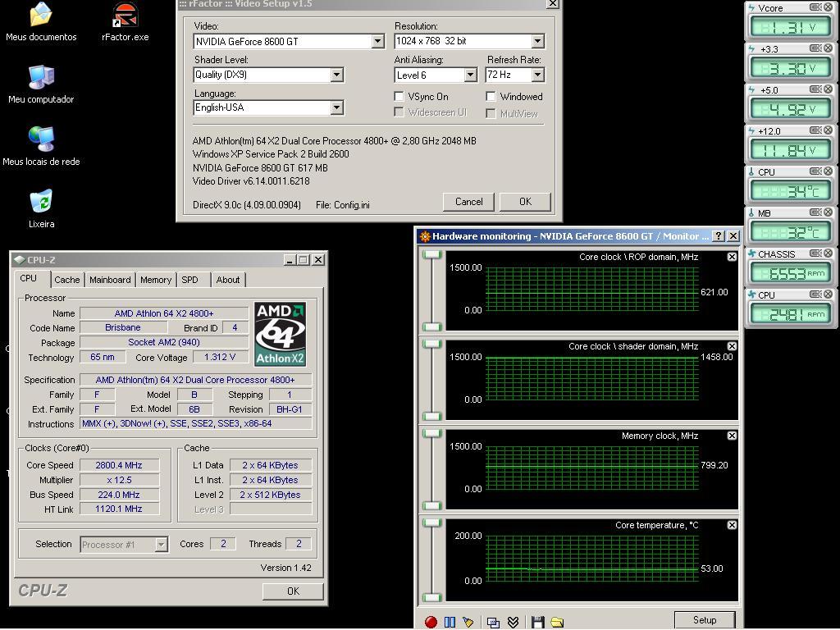Open settings icon on the CPU temperature panel

815,171
